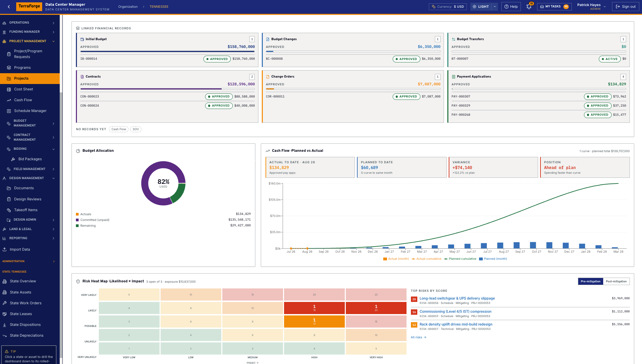Open the All risks link
Screen dimensions: 642x364
pos(419,337)
